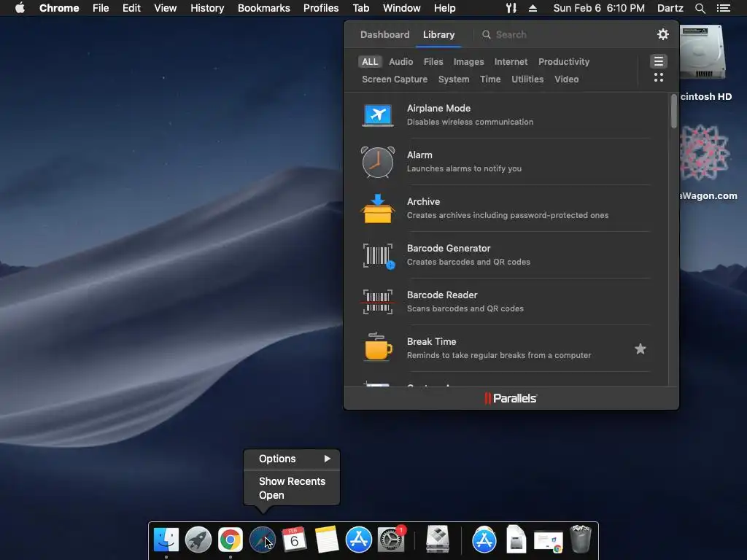The width and height of the screenshot is (747, 560).
Task: Launch the Alarm clock tool icon
Action: click(378, 162)
